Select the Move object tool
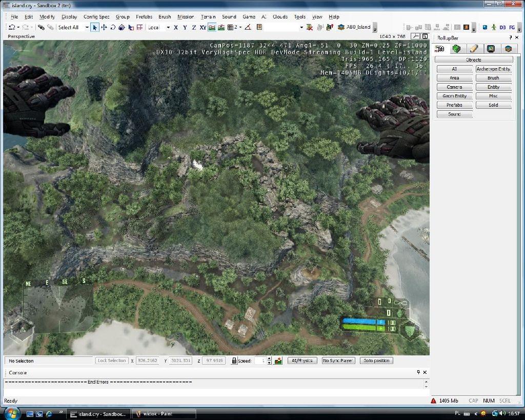525x420 pixels. (x=104, y=27)
